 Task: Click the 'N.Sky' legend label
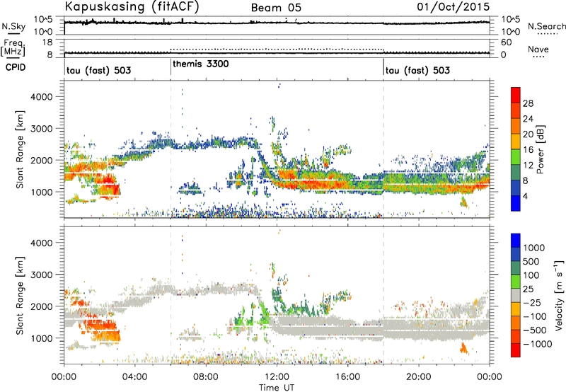13,26
